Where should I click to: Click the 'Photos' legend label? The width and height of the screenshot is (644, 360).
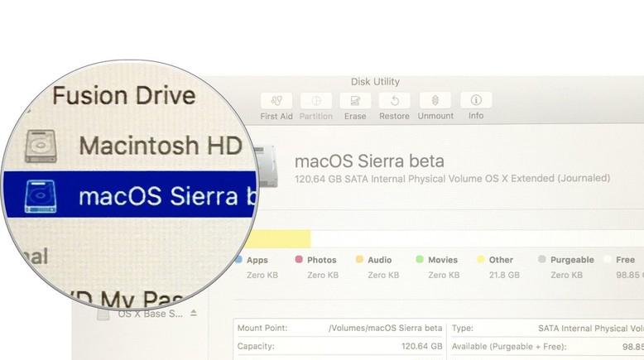tap(322, 260)
